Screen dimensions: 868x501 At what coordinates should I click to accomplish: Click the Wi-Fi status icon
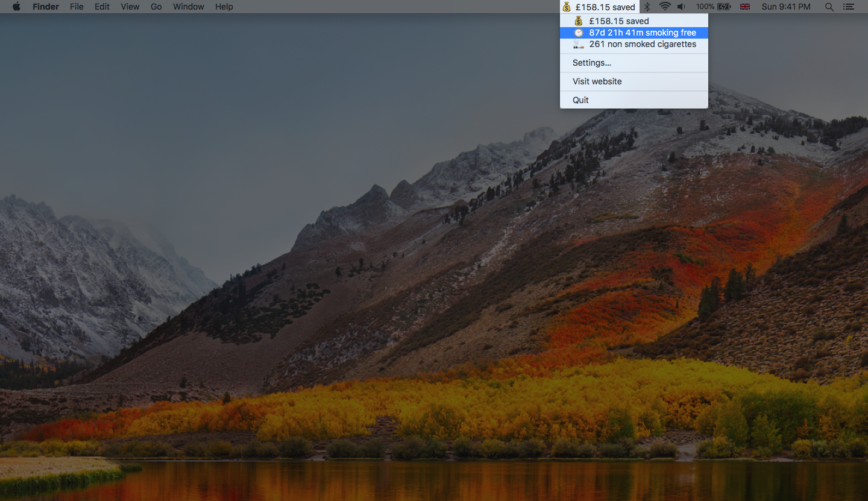click(665, 7)
